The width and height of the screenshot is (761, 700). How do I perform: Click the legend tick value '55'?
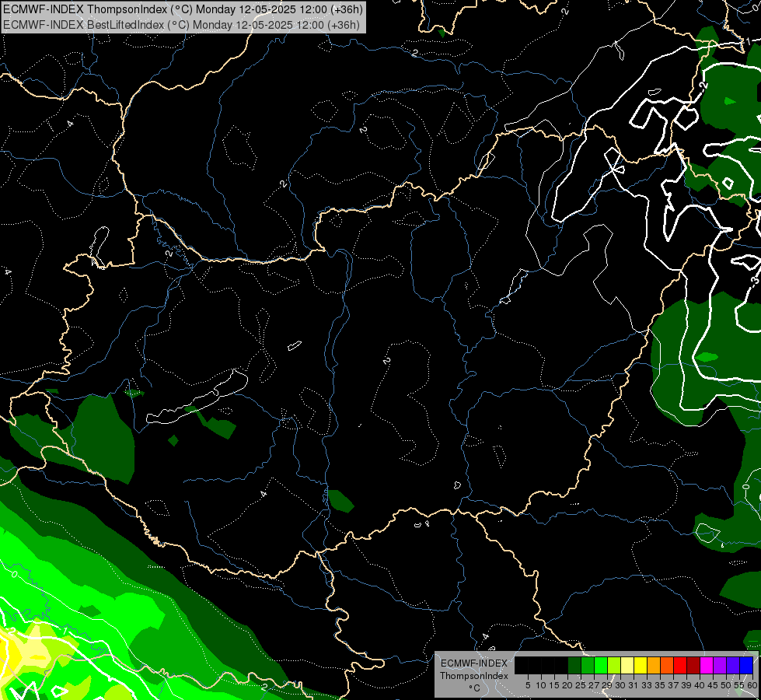(740, 685)
